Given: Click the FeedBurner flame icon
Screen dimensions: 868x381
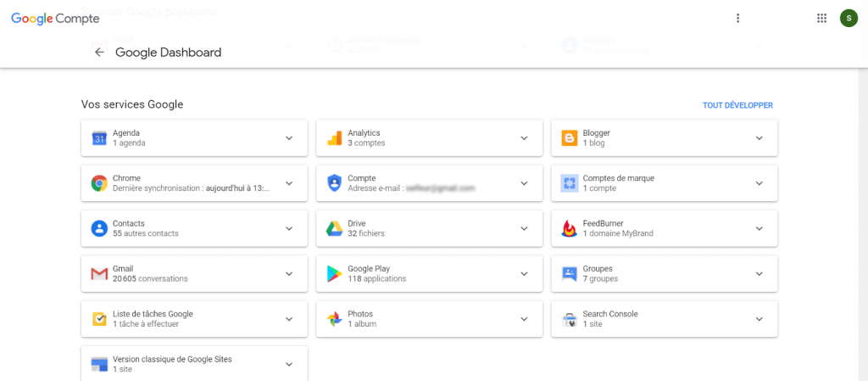Looking at the screenshot, I should coord(569,228).
